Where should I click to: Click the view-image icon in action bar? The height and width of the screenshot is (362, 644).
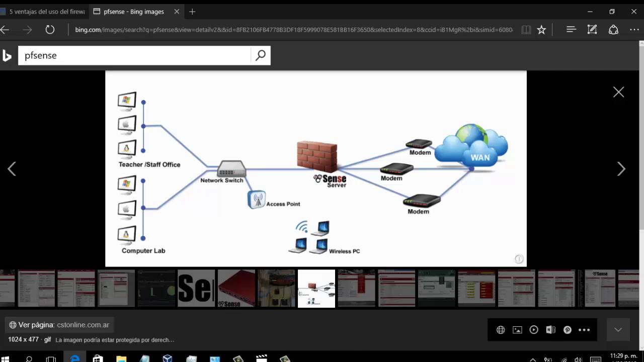517,330
